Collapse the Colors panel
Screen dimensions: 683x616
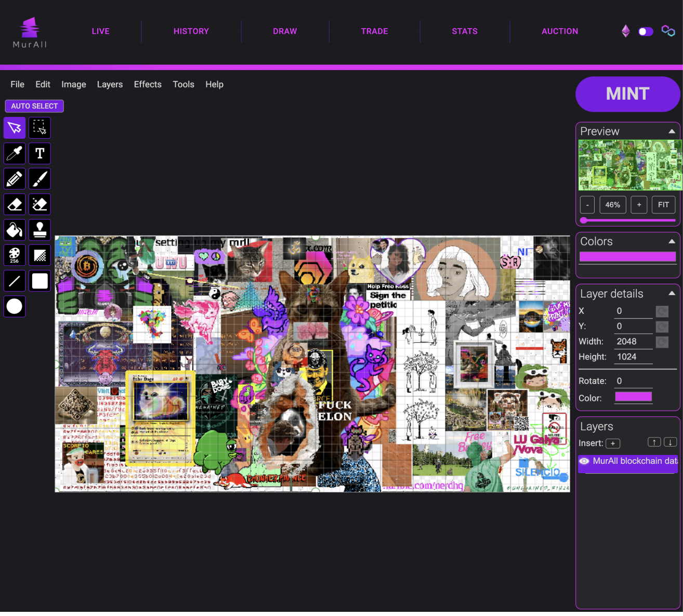[x=672, y=242]
